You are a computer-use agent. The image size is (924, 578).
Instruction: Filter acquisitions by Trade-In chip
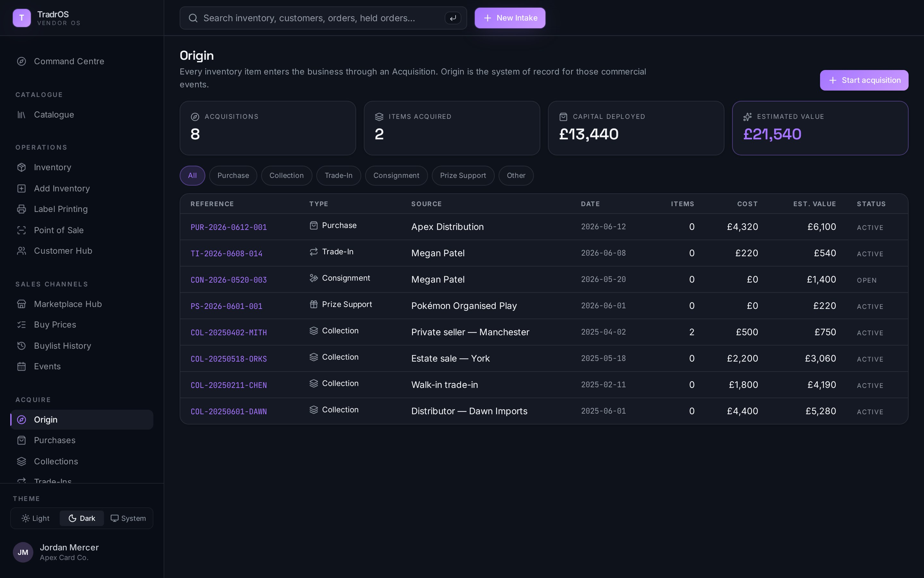(x=338, y=175)
